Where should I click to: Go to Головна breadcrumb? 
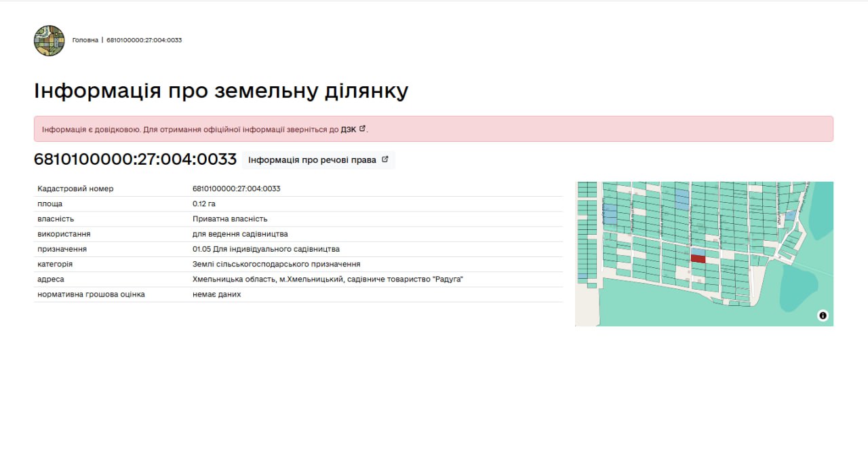pyautogui.click(x=85, y=40)
